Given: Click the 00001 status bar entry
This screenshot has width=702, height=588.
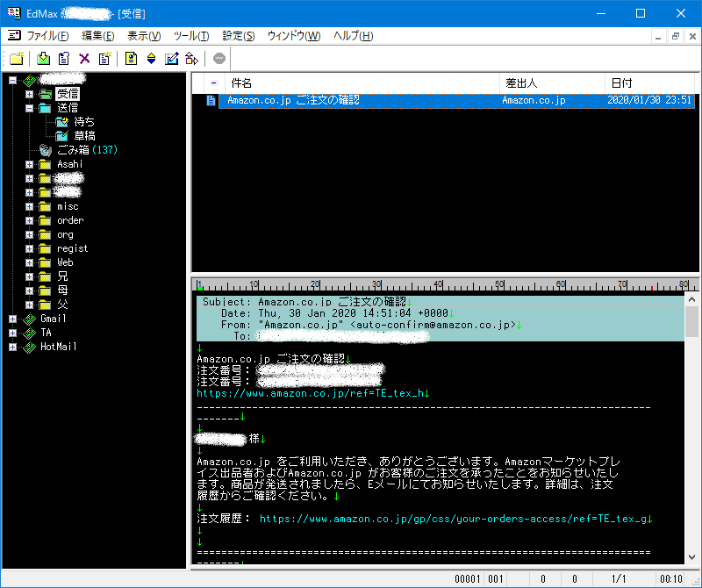Looking at the screenshot, I should 468,578.
